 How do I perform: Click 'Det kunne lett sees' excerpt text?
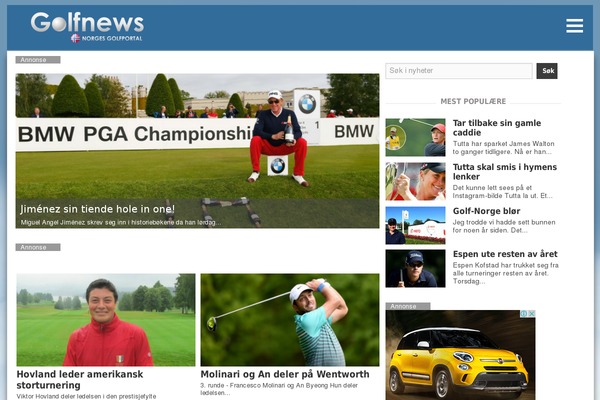pos(502,192)
